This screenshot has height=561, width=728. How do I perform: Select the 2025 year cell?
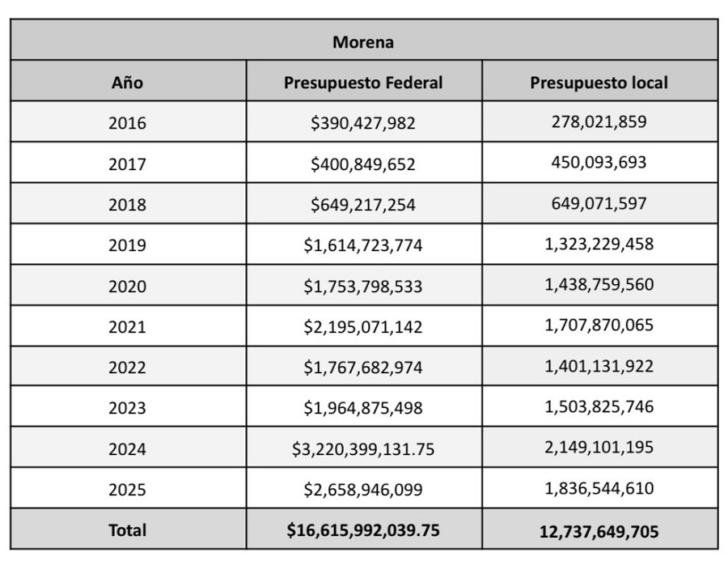tap(127, 489)
